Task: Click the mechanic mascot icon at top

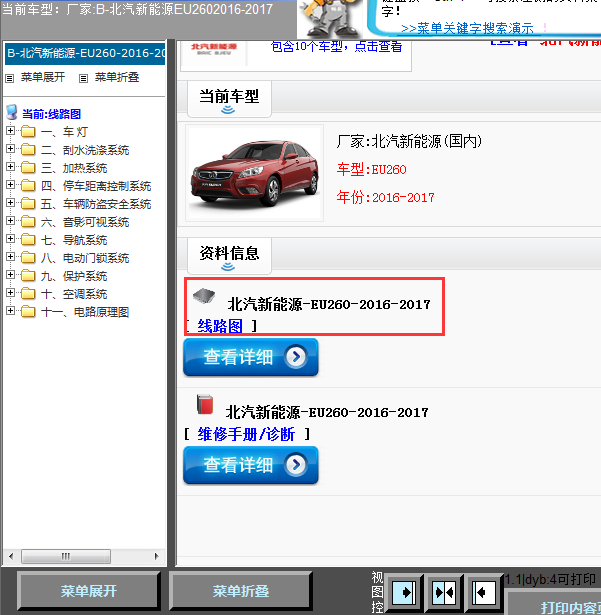Action: coord(330,18)
